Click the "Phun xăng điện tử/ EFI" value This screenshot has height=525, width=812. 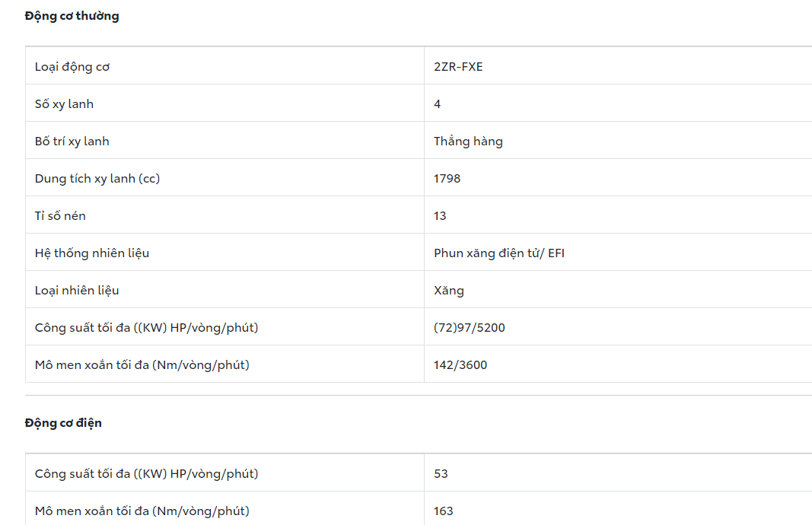[x=499, y=253]
